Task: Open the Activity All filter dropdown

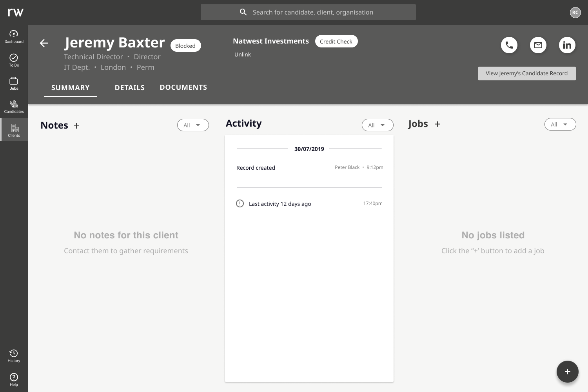Action: pos(377,125)
